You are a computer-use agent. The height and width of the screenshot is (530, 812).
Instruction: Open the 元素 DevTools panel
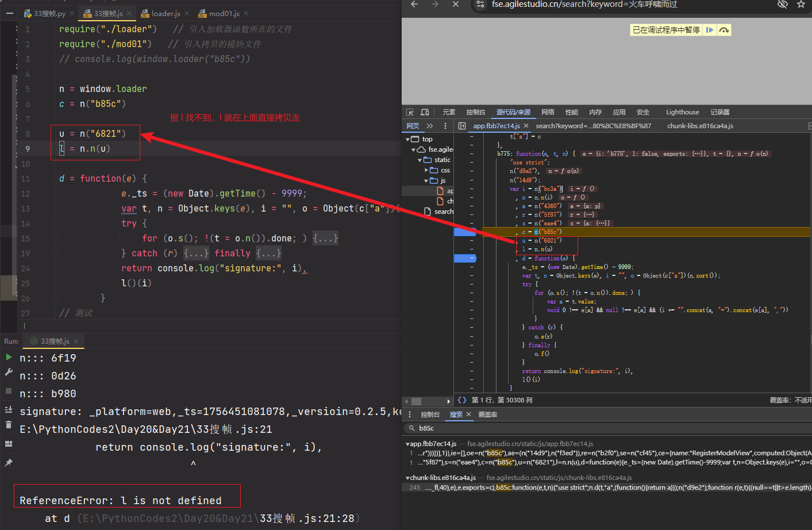(x=449, y=112)
